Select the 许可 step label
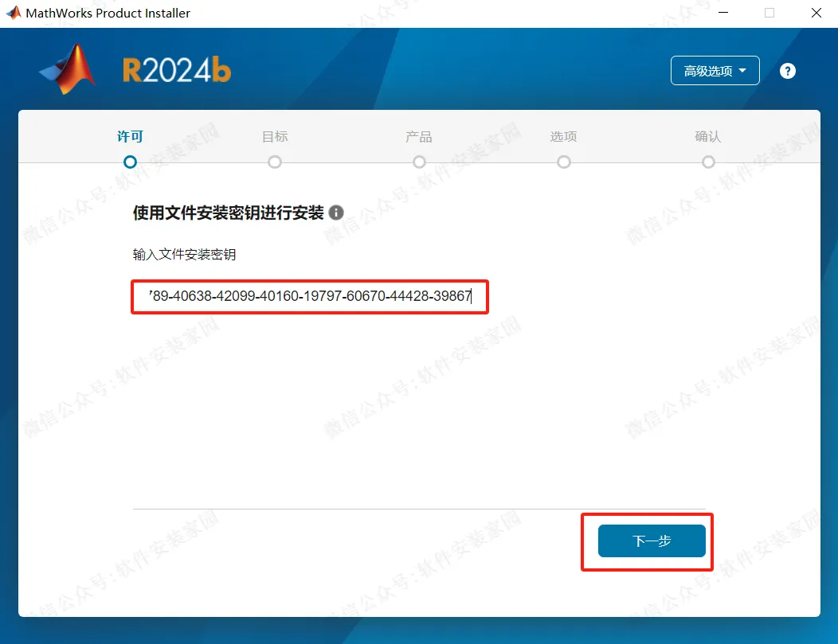838x644 pixels. (x=130, y=137)
